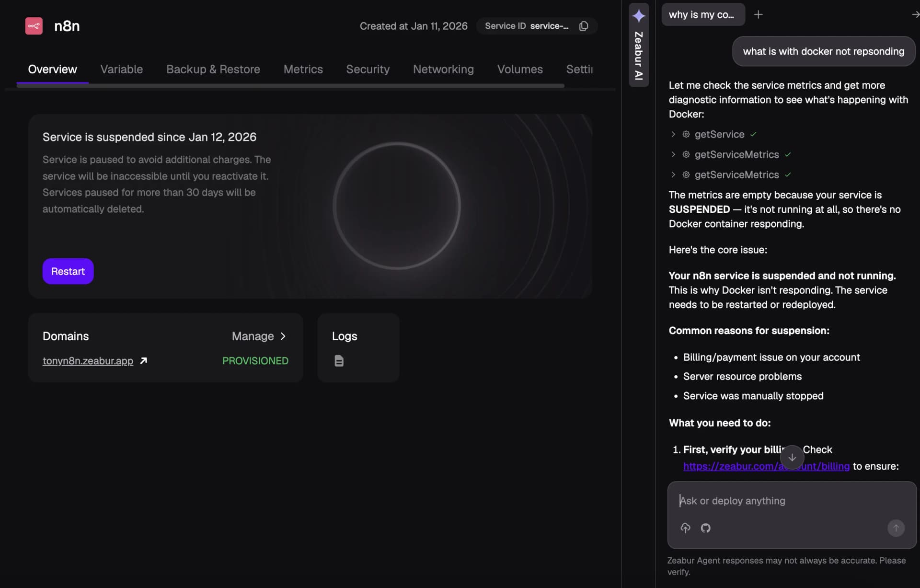Image resolution: width=920 pixels, height=588 pixels.
Task: Click 'Service is suspended since Jan 12, 2026' heading
Action: 149,137
